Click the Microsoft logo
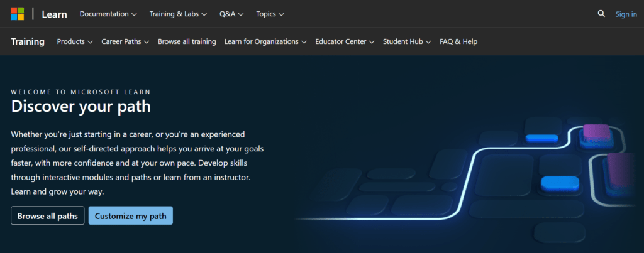The width and height of the screenshot is (644, 253). [x=17, y=14]
